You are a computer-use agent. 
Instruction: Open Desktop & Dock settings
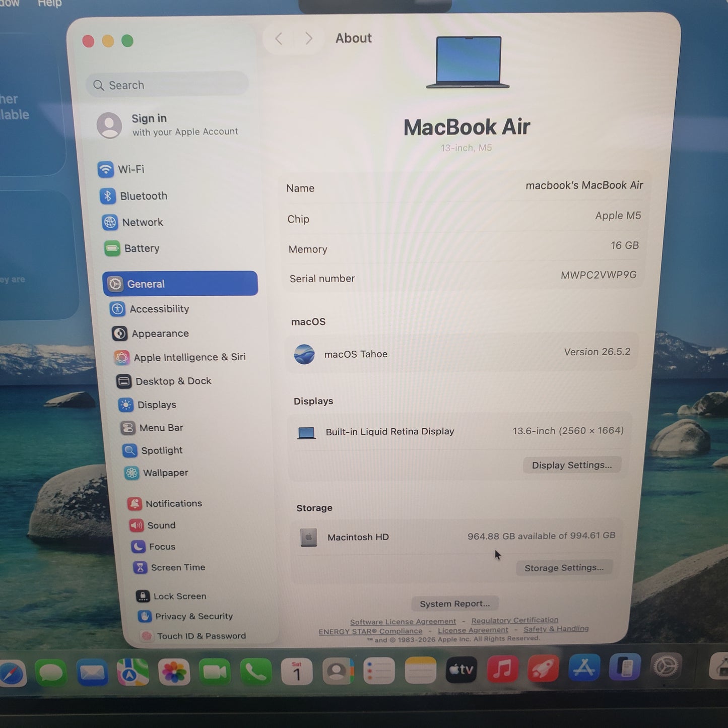click(164, 381)
